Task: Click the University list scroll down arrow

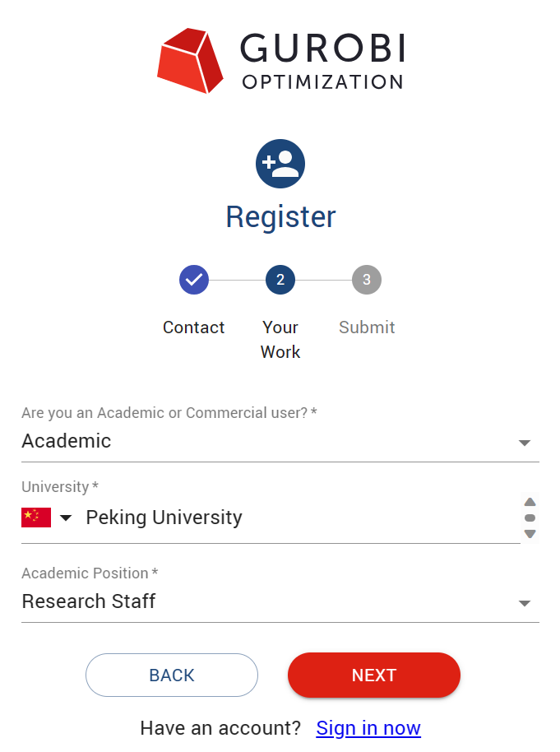Action: point(530,534)
